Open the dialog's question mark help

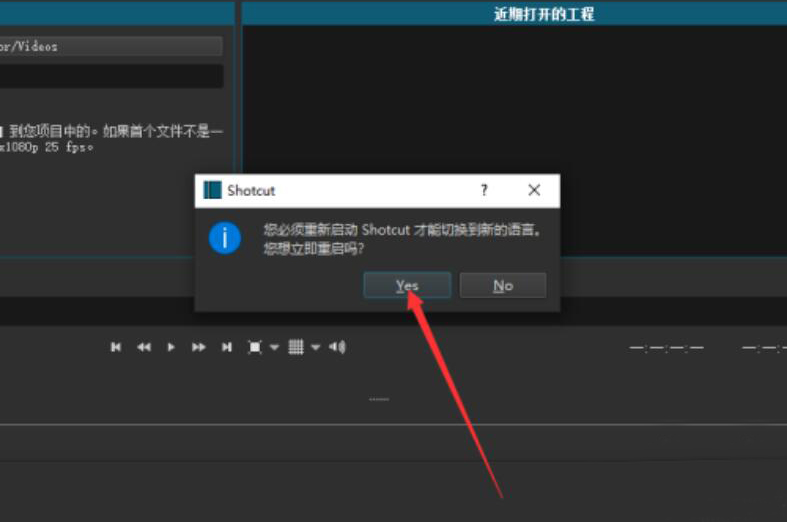[x=484, y=190]
